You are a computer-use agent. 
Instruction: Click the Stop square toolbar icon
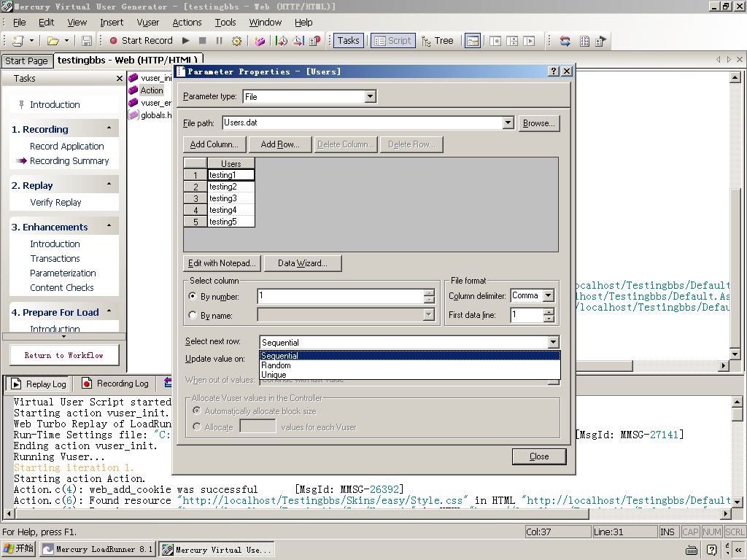tap(203, 41)
